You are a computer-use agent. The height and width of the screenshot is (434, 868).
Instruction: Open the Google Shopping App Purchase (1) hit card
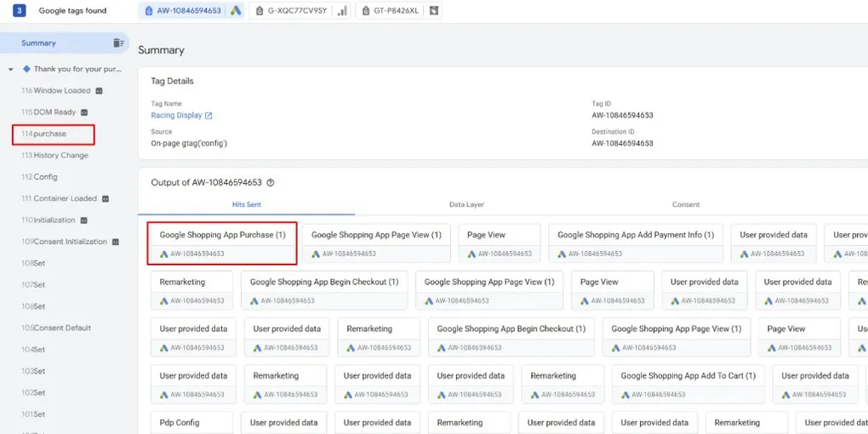click(x=223, y=243)
